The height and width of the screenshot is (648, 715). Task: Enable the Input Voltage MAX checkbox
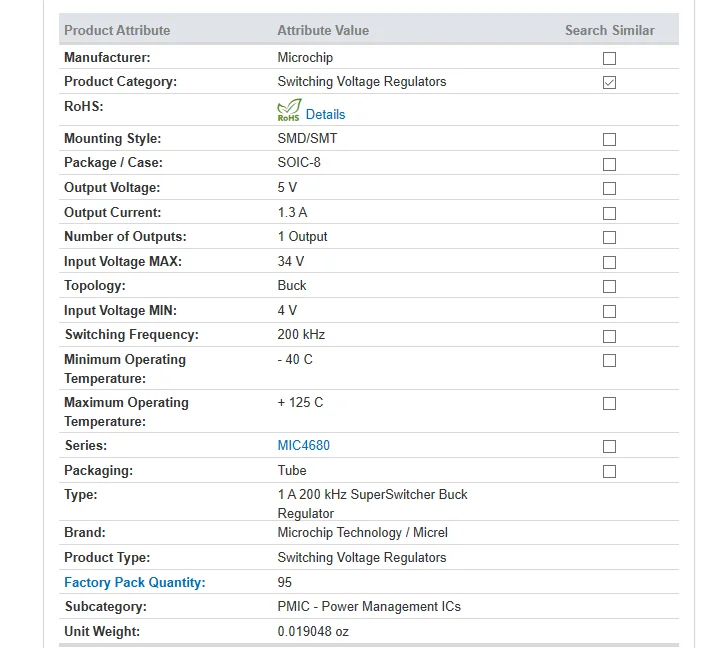coord(609,262)
